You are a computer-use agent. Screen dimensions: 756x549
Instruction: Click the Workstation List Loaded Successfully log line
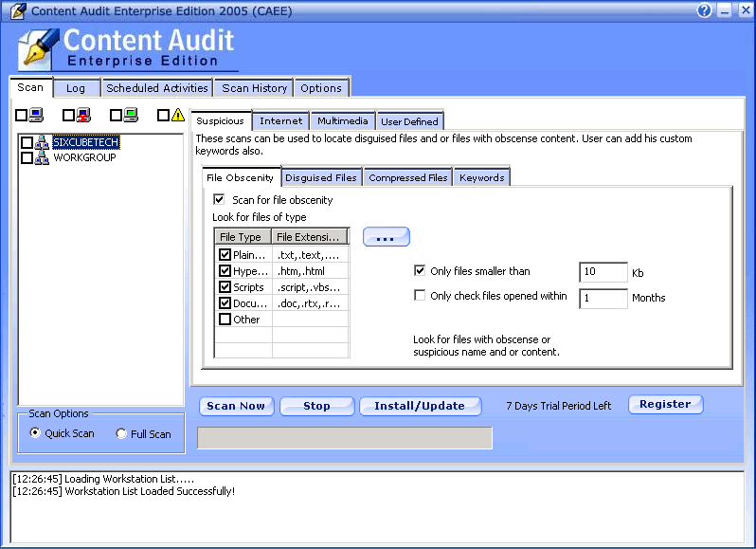tap(124, 491)
